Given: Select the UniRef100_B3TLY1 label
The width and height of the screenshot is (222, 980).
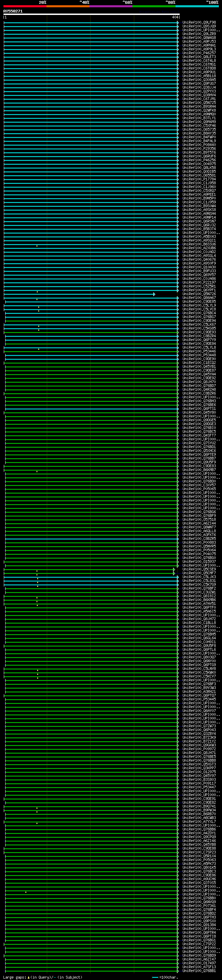Looking at the screenshot, I should click(199, 118).
